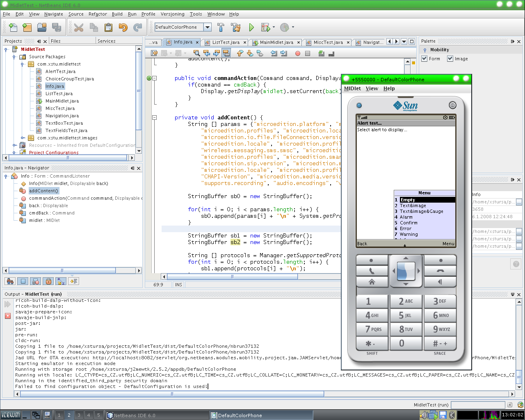Stop the run with red Output icon
Screen dimensions: 525x420
click(x=7, y=316)
